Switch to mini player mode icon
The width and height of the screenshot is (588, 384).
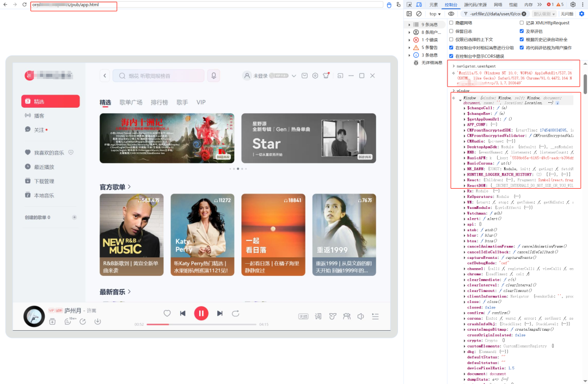[340, 76]
